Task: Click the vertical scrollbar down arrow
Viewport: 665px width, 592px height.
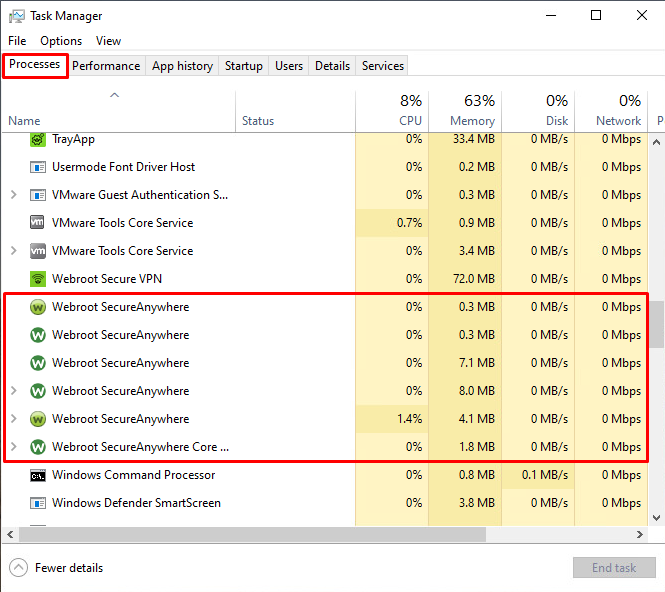Action: click(656, 517)
